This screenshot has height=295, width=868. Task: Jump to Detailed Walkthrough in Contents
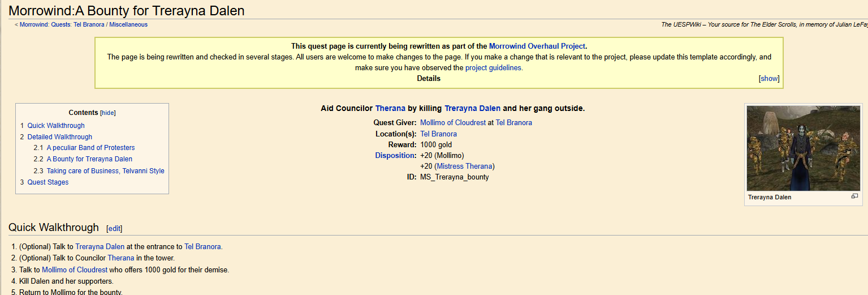point(60,137)
